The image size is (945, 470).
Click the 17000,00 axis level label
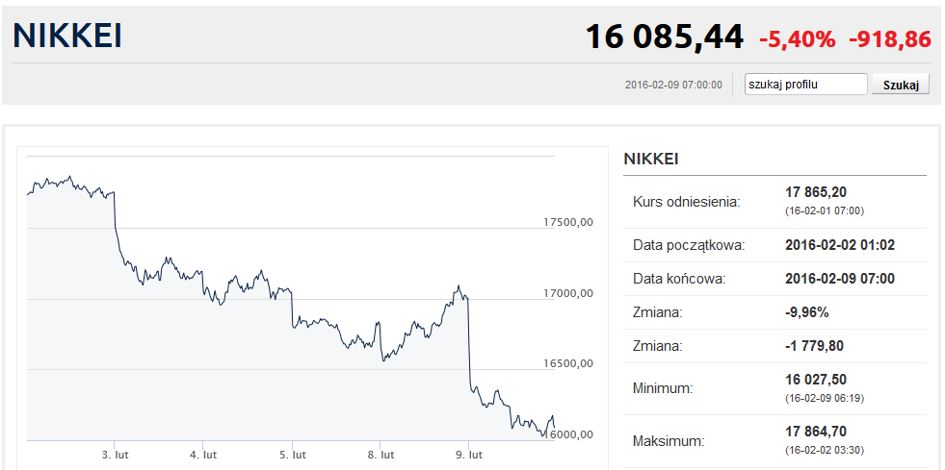tap(567, 293)
